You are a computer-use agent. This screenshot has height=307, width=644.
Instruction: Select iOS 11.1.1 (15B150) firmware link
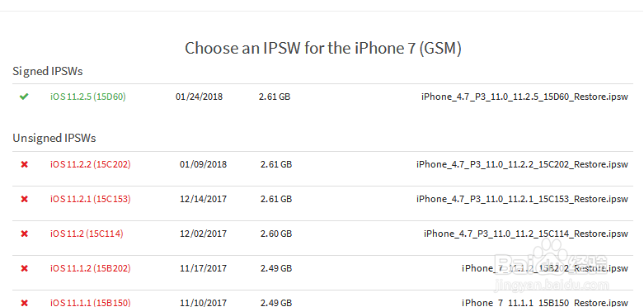coord(91,303)
